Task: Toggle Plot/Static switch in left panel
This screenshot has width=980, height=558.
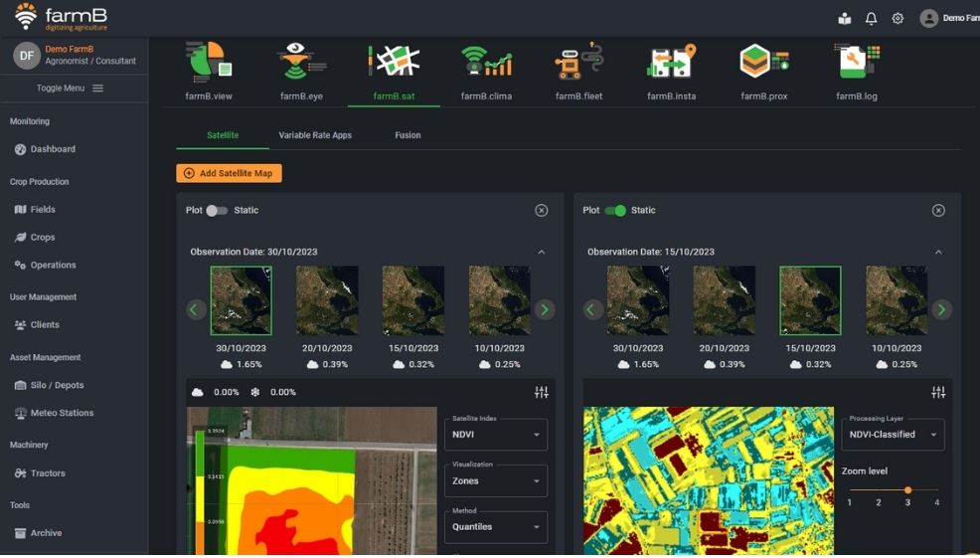Action: coord(217,211)
